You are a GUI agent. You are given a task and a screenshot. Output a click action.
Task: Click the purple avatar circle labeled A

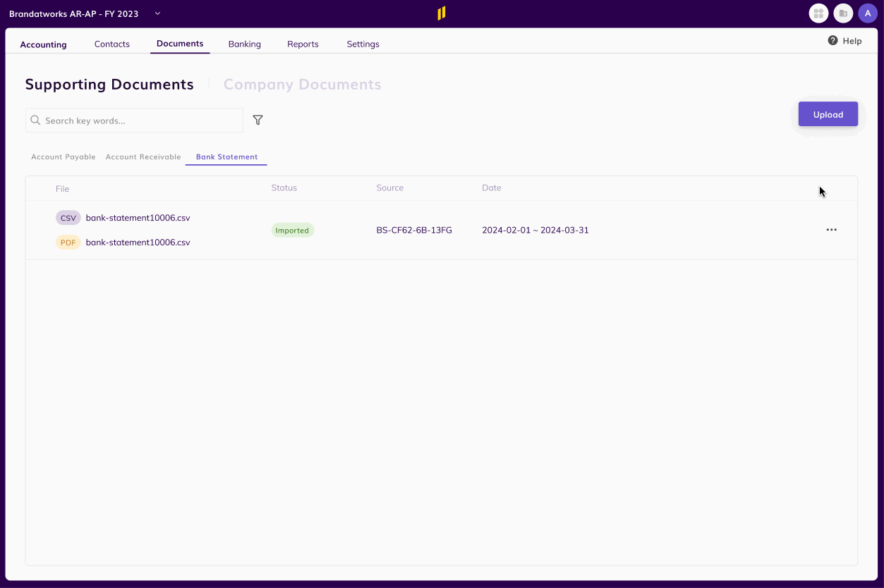click(x=868, y=13)
